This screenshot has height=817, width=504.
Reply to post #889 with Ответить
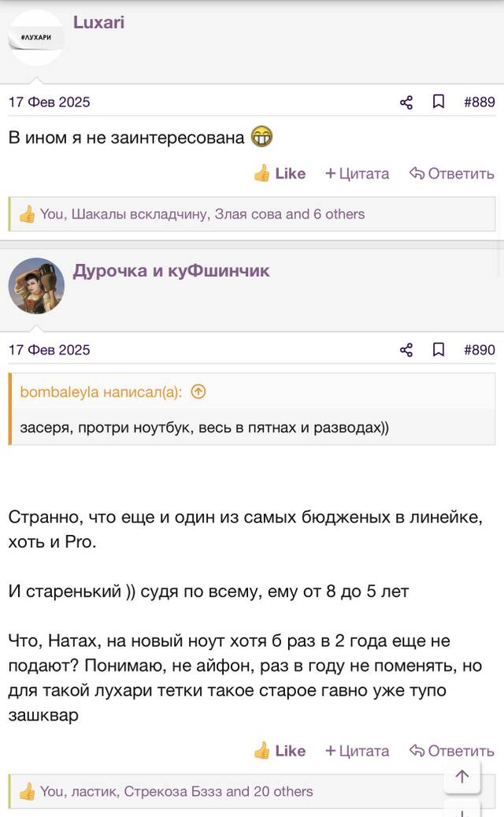click(x=452, y=173)
